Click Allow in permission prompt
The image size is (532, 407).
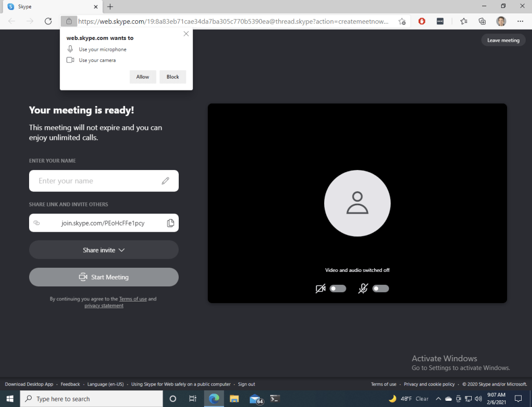pyautogui.click(x=142, y=77)
